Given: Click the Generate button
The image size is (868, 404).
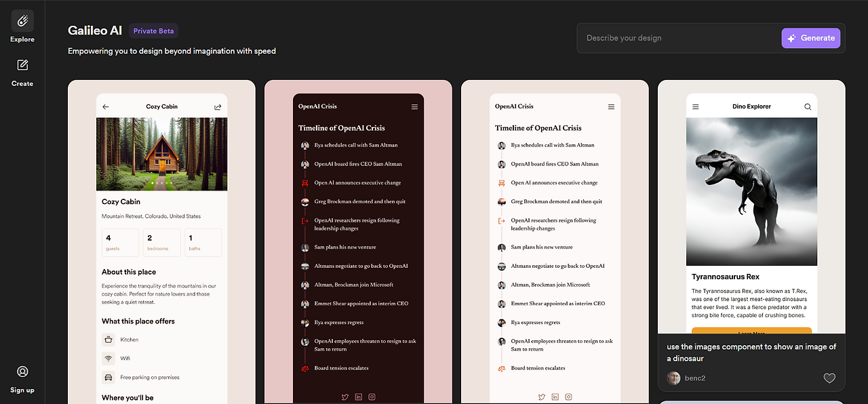Looking at the screenshot, I should pyautogui.click(x=810, y=38).
